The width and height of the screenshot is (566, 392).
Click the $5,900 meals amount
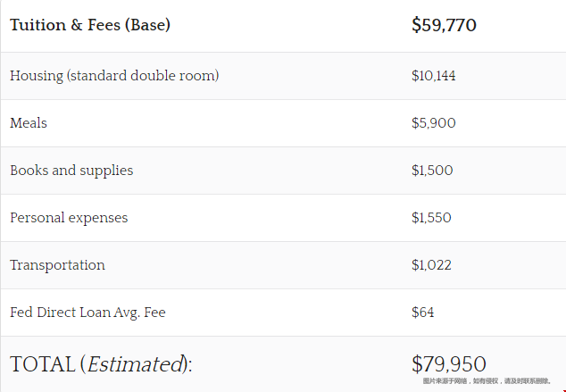click(x=434, y=123)
